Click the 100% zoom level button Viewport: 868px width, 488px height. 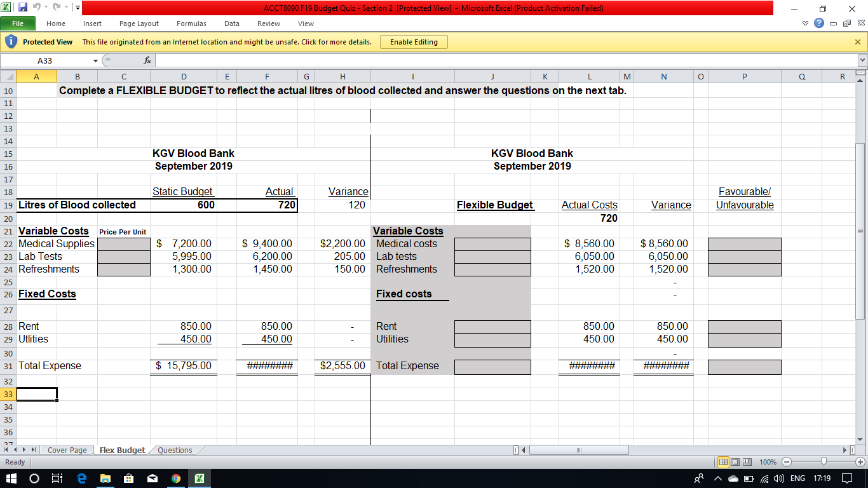coord(768,462)
